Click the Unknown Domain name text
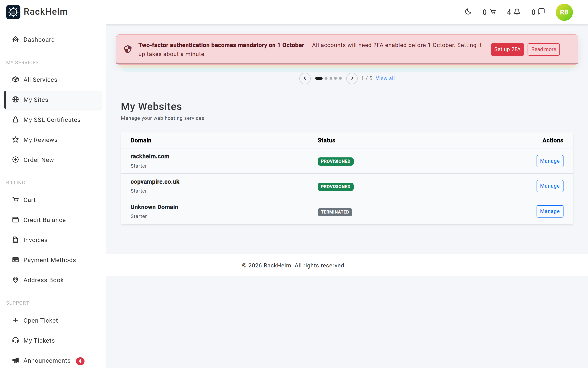The width and height of the screenshot is (588, 368). 154,207
